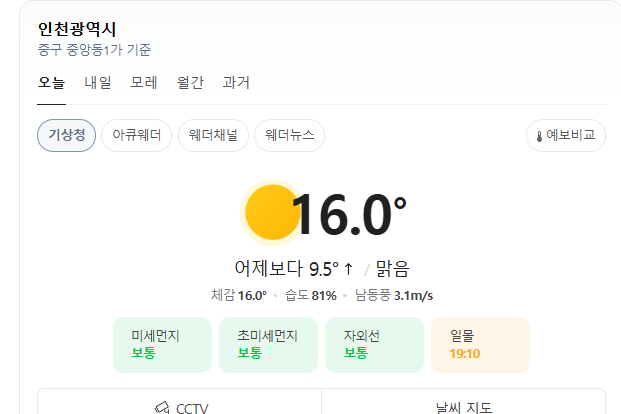This screenshot has width=621, height=414.
Task: Switch provider to 웨더채널
Action: pyautogui.click(x=213, y=135)
